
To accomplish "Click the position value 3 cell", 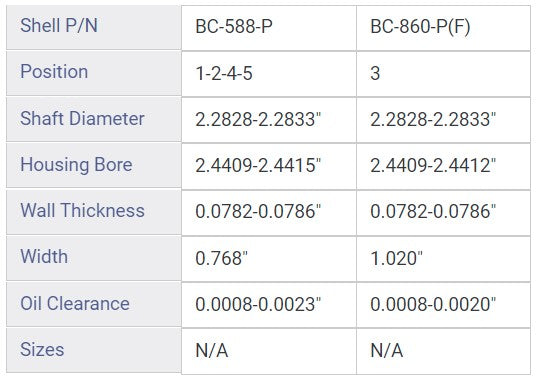I will pyautogui.click(x=444, y=74).
